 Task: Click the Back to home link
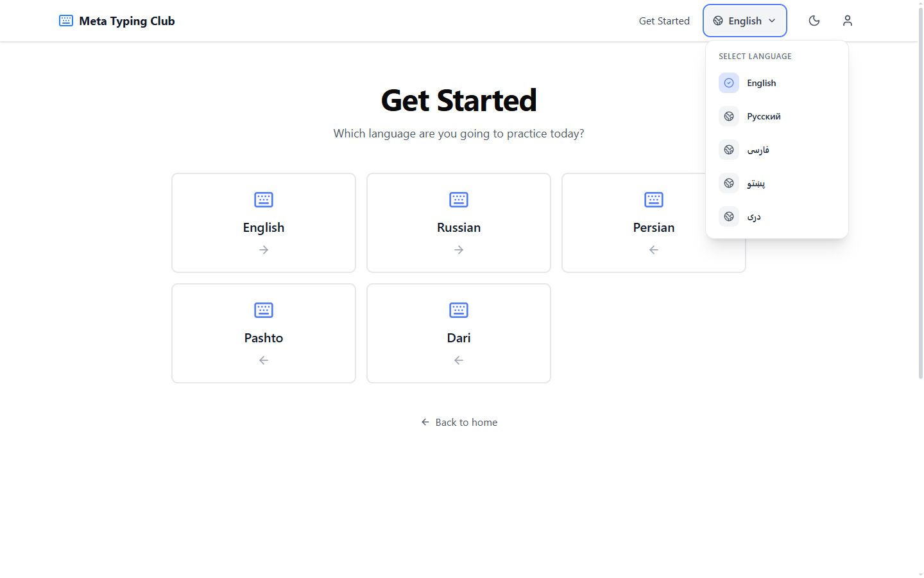(x=459, y=422)
